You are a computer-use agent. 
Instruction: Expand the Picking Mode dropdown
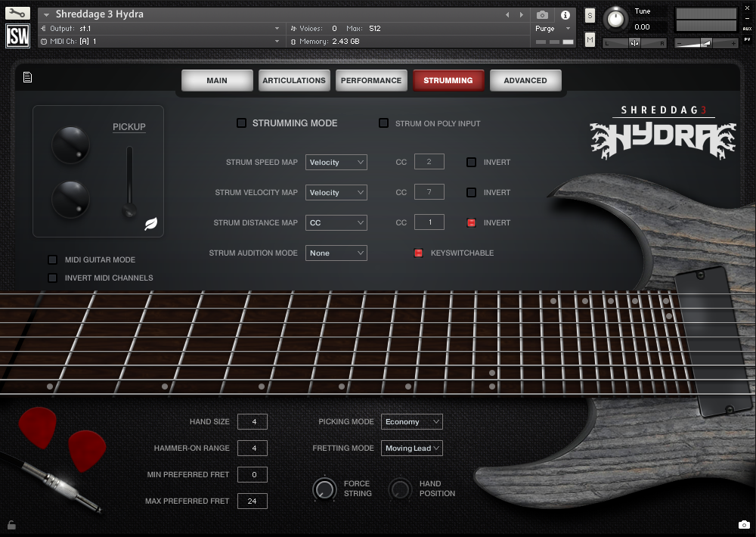click(411, 421)
